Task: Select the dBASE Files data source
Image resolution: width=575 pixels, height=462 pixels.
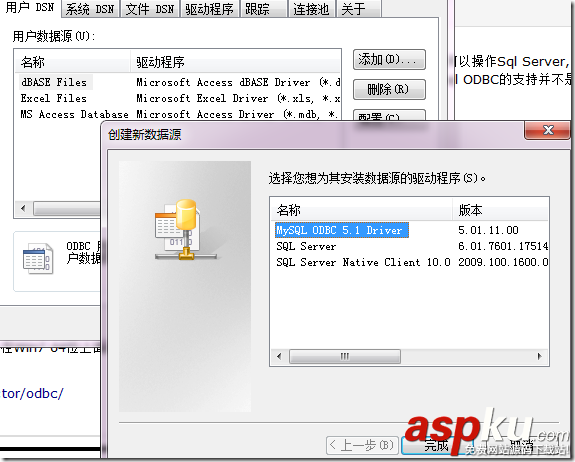Action: (54, 82)
